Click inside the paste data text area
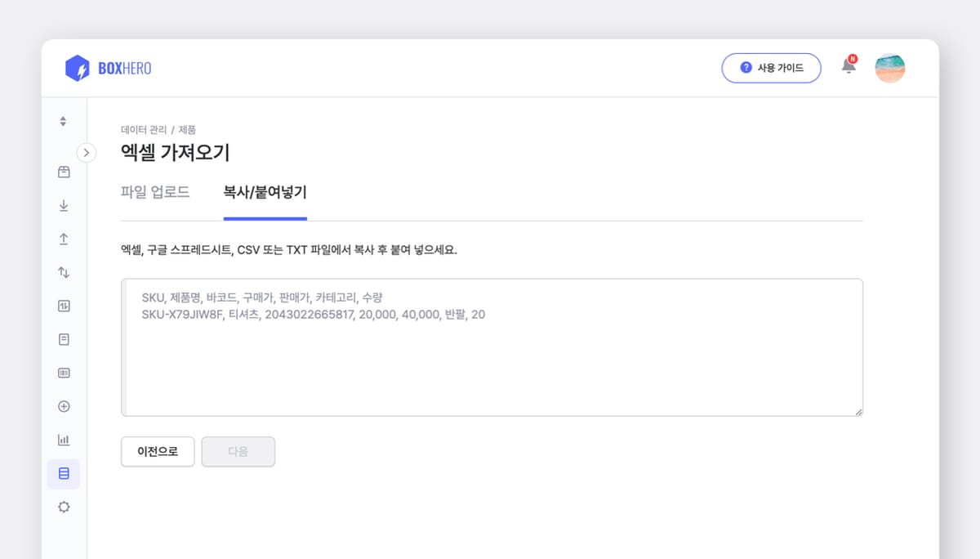The height and width of the screenshot is (559, 980). point(490,347)
